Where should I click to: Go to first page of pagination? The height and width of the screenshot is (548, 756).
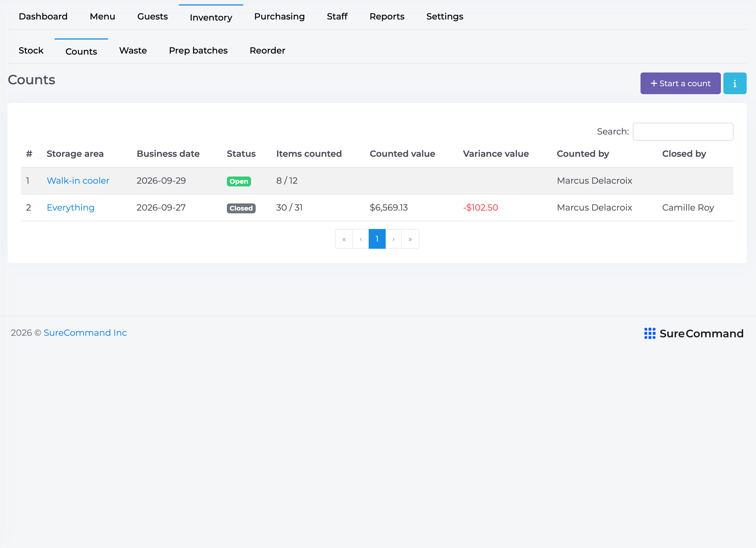tap(344, 239)
